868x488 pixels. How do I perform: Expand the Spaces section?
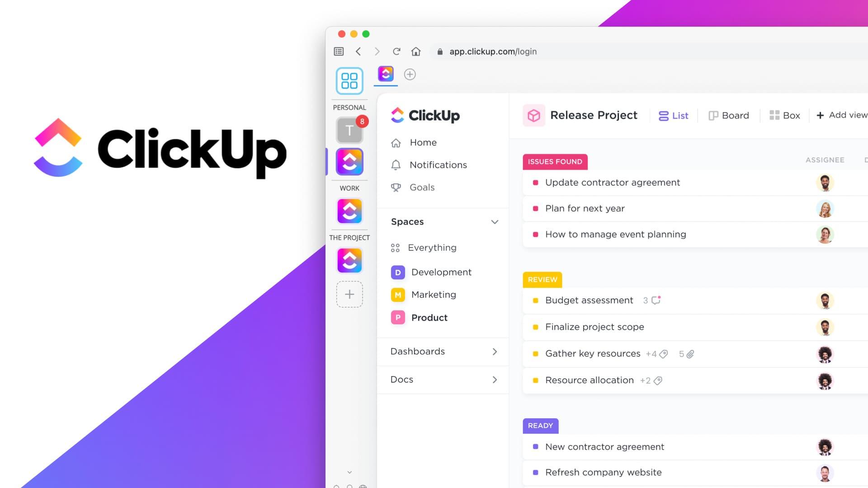(495, 222)
